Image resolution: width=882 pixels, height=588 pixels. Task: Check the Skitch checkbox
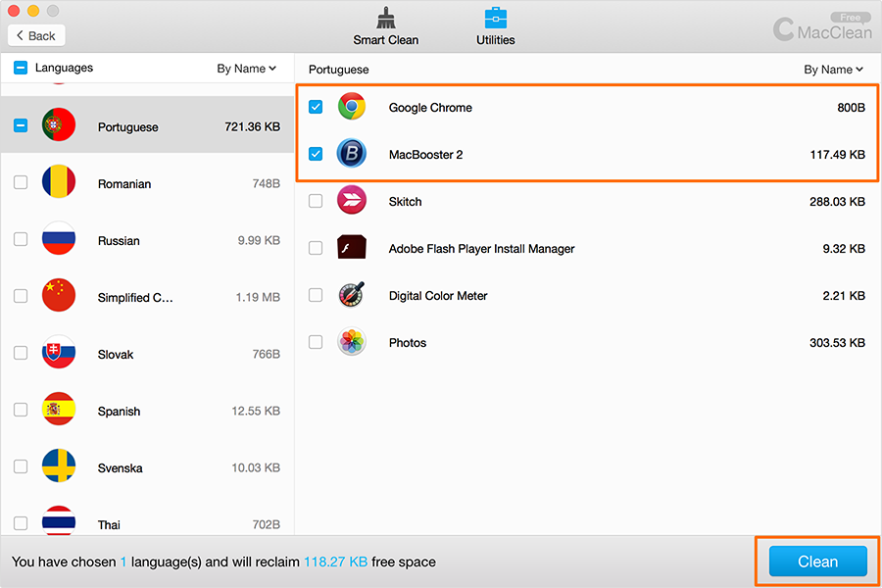click(x=316, y=201)
